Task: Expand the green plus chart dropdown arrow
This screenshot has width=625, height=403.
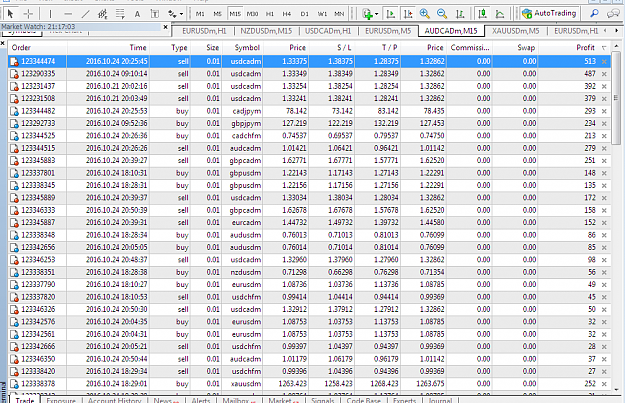Action: coord(376,14)
